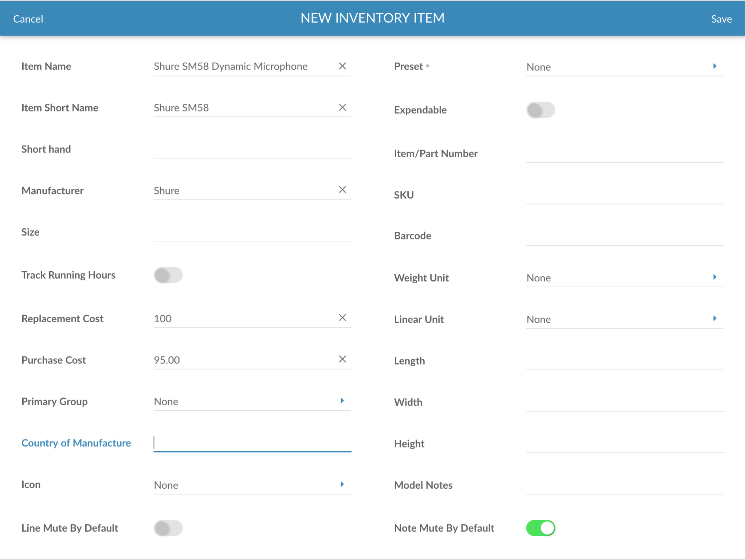
Task: Enable Track Running Hours switch
Action: pos(168,275)
